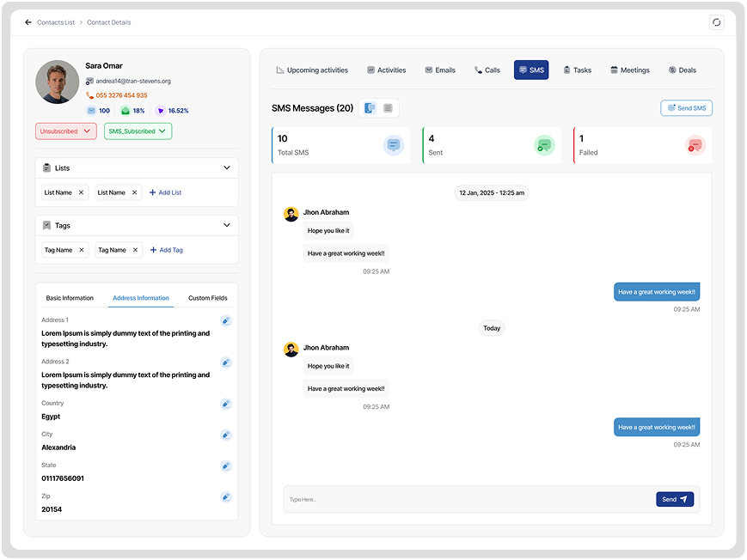The height and width of the screenshot is (560, 747).
Task: Edit Address 1 with the pencil icon
Action: click(225, 321)
